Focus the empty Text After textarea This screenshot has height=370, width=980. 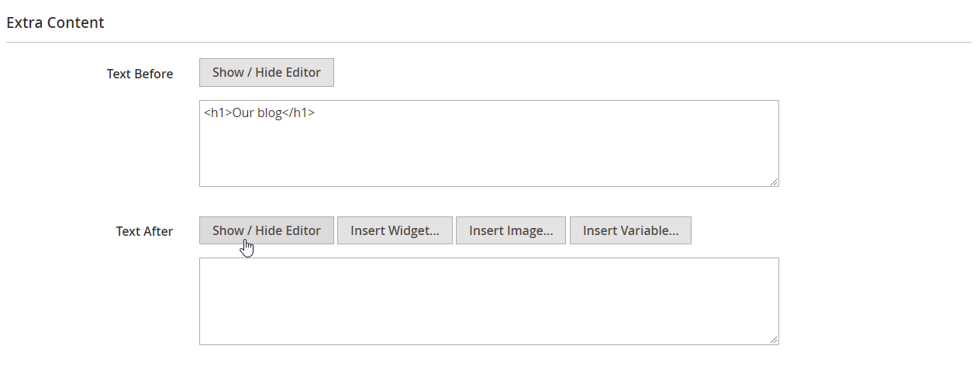tap(488, 301)
